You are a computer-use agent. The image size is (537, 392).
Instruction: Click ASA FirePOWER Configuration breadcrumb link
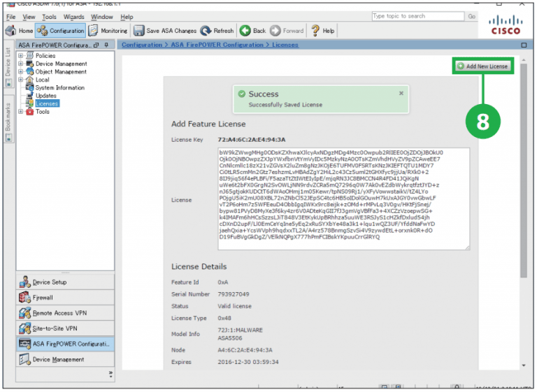click(217, 45)
